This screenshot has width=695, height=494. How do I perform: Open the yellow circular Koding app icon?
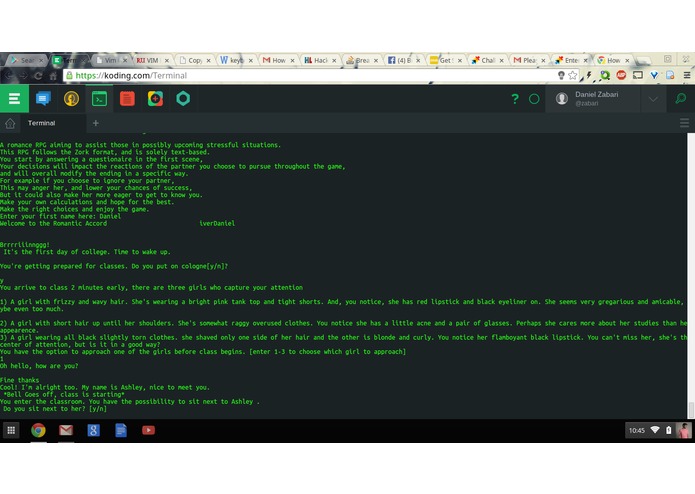71,98
